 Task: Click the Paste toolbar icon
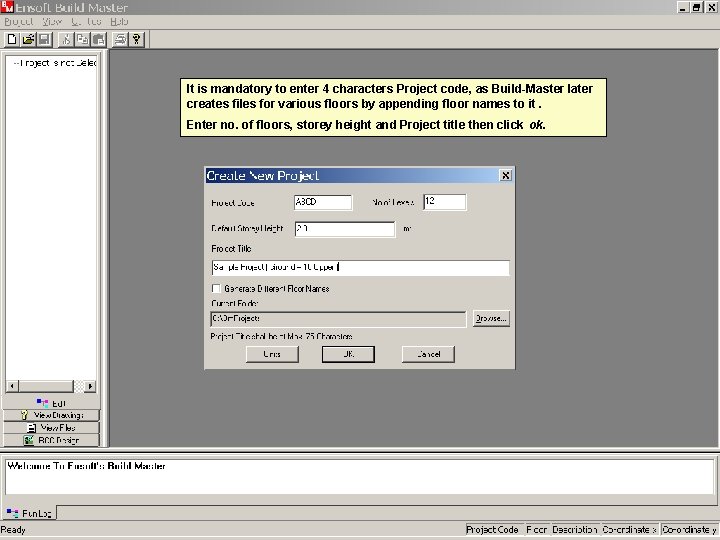click(x=99, y=39)
